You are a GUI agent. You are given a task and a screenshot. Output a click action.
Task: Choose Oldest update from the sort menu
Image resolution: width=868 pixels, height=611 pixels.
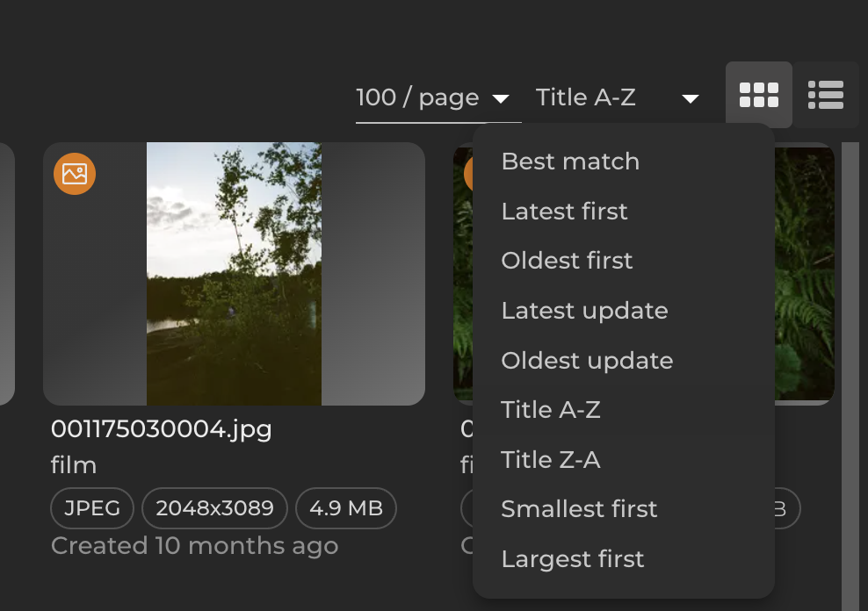(x=587, y=360)
